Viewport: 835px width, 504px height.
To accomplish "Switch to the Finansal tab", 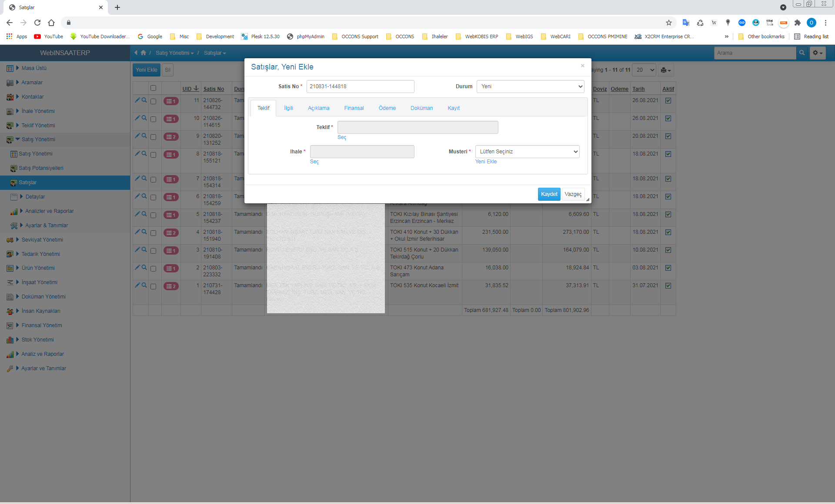I will click(354, 108).
